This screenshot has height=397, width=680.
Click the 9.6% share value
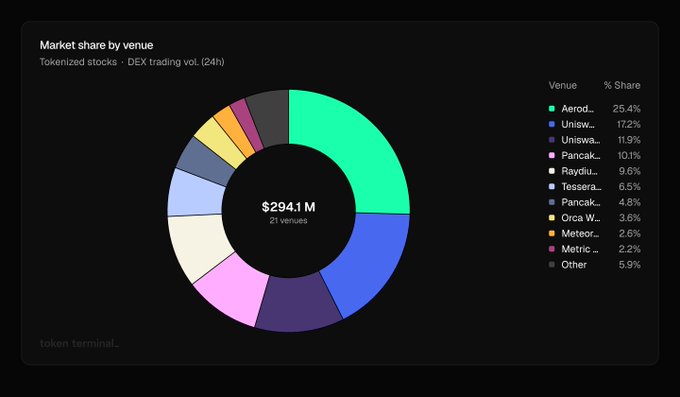point(630,171)
